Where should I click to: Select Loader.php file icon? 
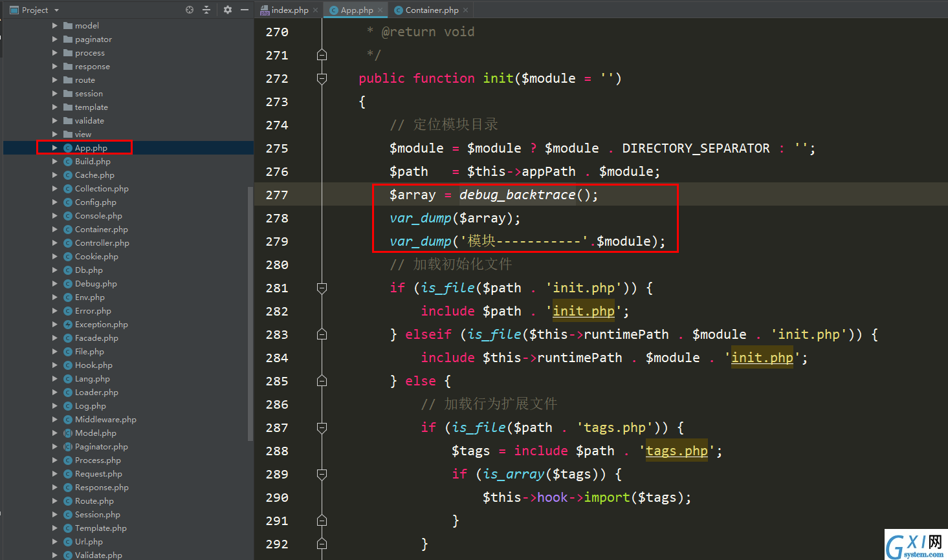pos(68,393)
